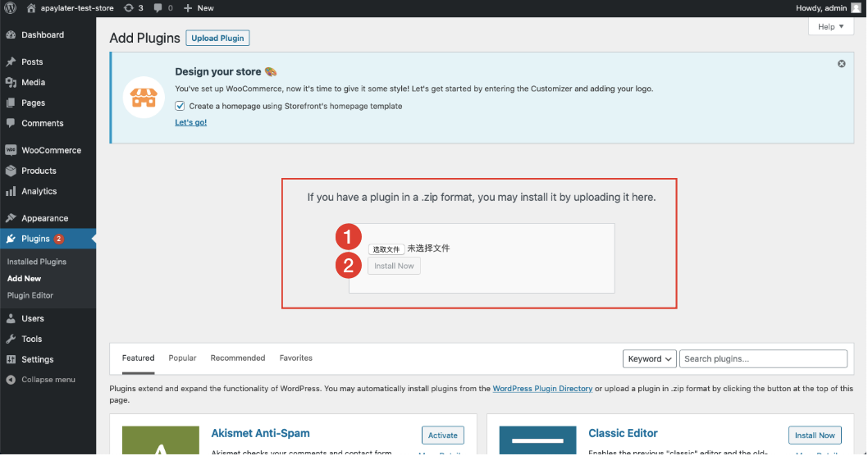Click the Media icon in sidebar
Screen dimensions: 868x456
(x=11, y=82)
